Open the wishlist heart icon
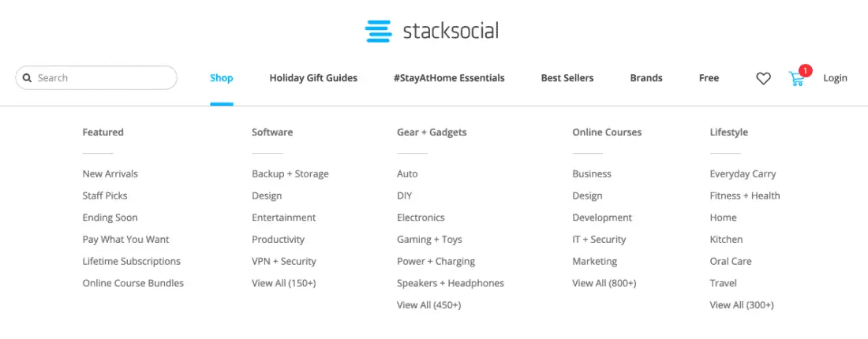The width and height of the screenshot is (868, 339). click(763, 78)
